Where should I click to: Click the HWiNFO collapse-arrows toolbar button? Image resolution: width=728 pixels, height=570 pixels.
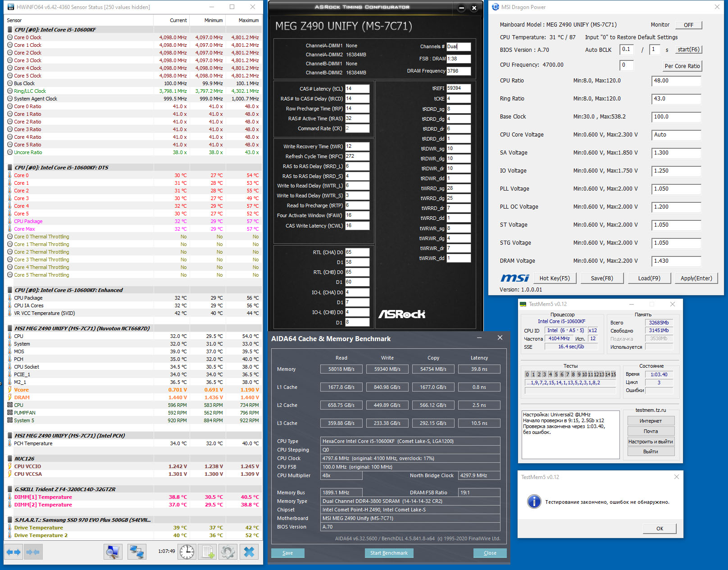pos(33,552)
